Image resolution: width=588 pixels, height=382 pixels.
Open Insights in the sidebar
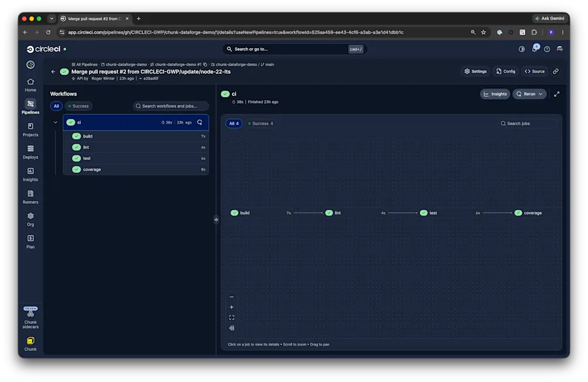(x=30, y=175)
